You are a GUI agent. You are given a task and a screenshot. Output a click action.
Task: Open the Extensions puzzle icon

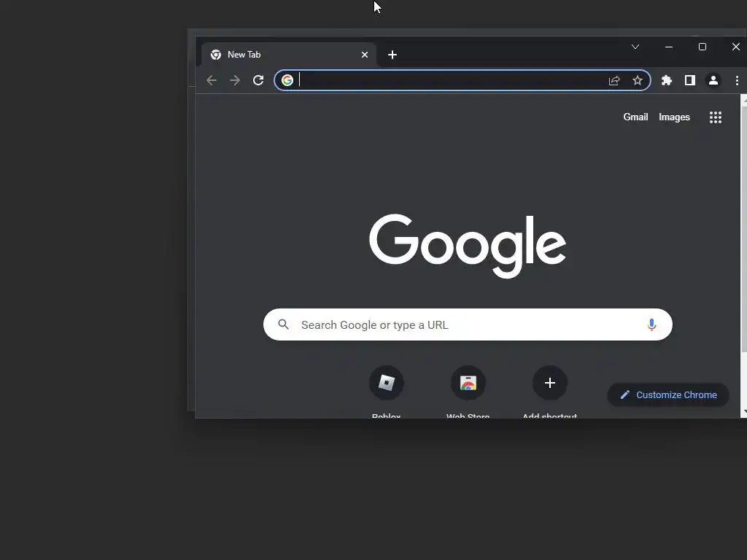click(667, 80)
